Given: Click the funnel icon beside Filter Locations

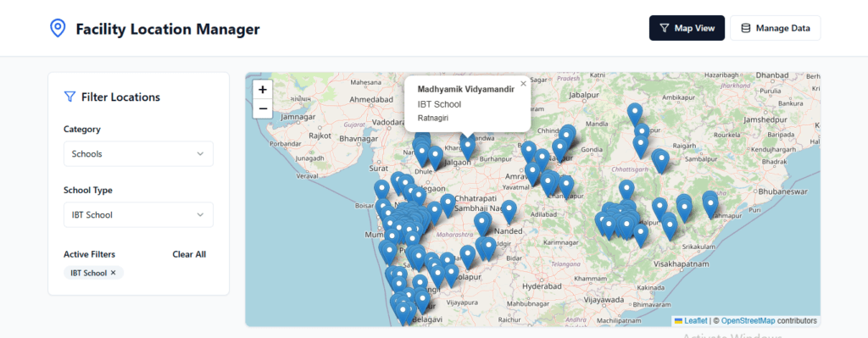Looking at the screenshot, I should (x=70, y=97).
